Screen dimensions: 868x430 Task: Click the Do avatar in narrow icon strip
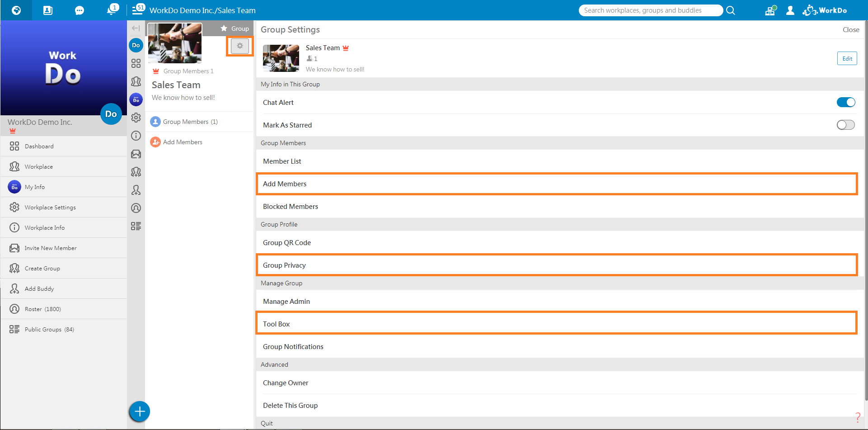pos(136,45)
